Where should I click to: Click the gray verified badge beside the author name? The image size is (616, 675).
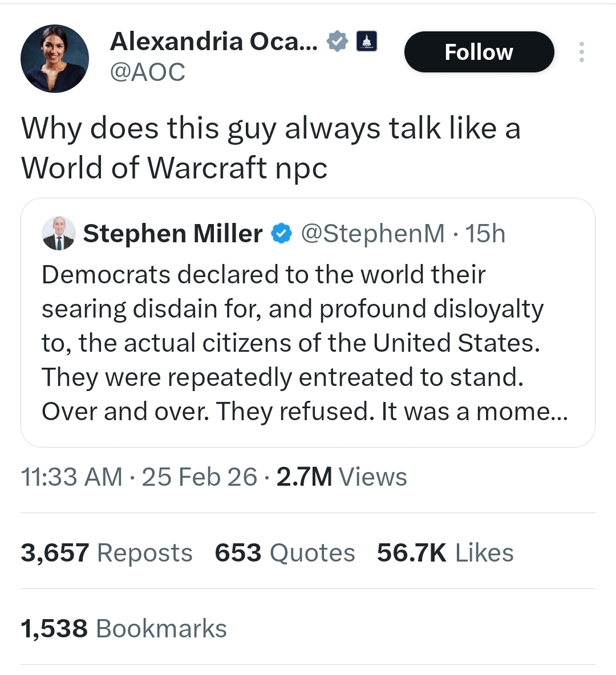click(x=338, y=42)
